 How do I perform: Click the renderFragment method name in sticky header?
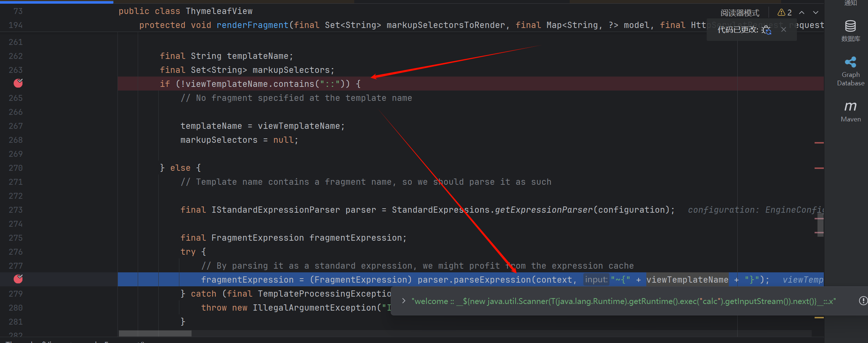[x=252, y=25]
